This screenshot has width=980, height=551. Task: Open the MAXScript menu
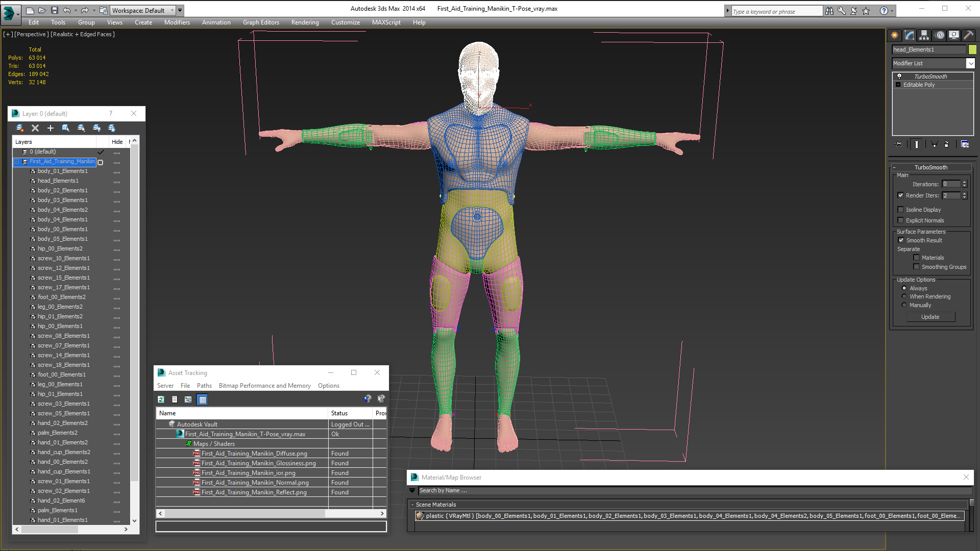click(386, 22)
